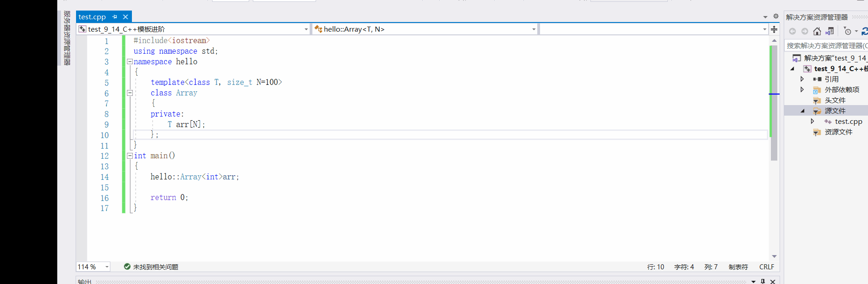
Task: Click the 引用 references icon
Action: click(817, 79)
